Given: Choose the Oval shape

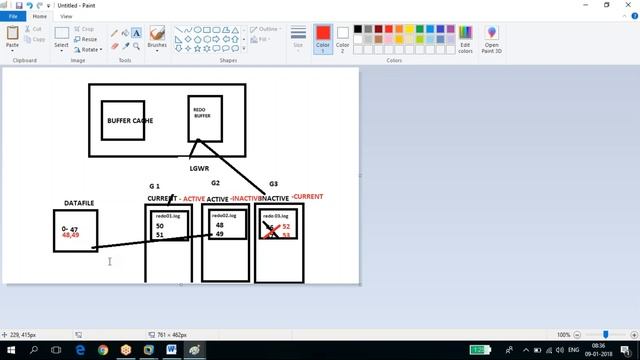Looking at the screenshot, I should click(x=197, y=30).
